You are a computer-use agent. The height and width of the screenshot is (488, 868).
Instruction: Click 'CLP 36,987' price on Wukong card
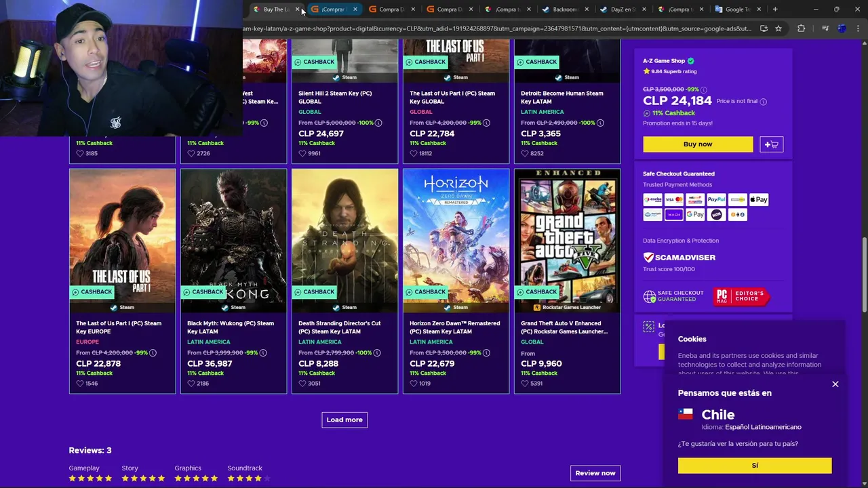210,364
